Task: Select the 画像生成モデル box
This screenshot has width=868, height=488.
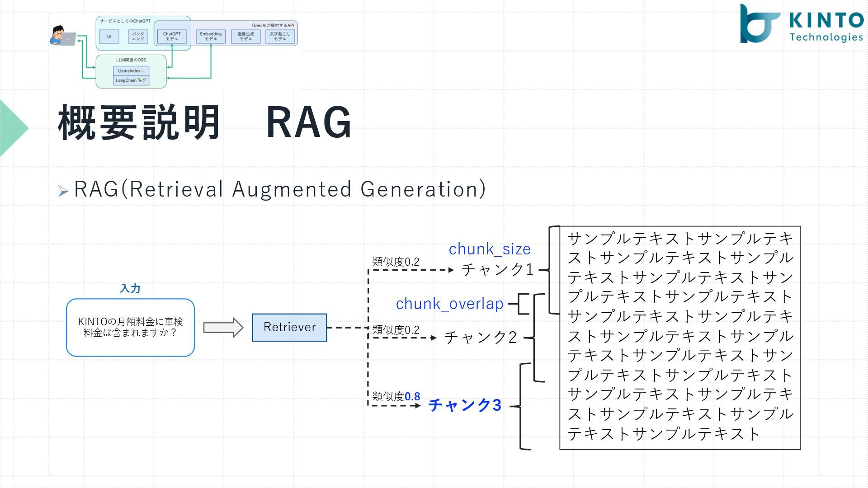Action: pos(245,37)
